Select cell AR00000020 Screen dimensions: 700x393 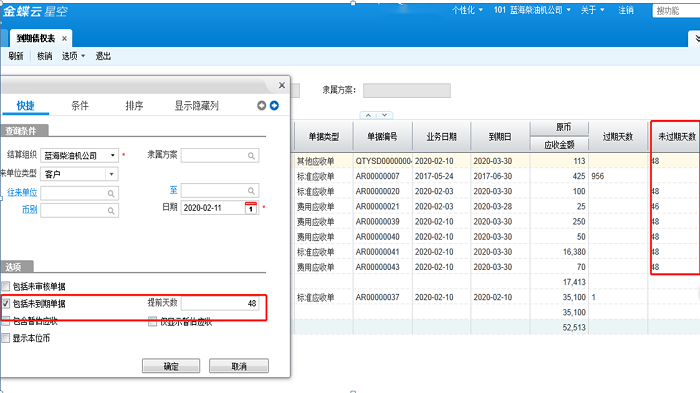pos(383,191)
